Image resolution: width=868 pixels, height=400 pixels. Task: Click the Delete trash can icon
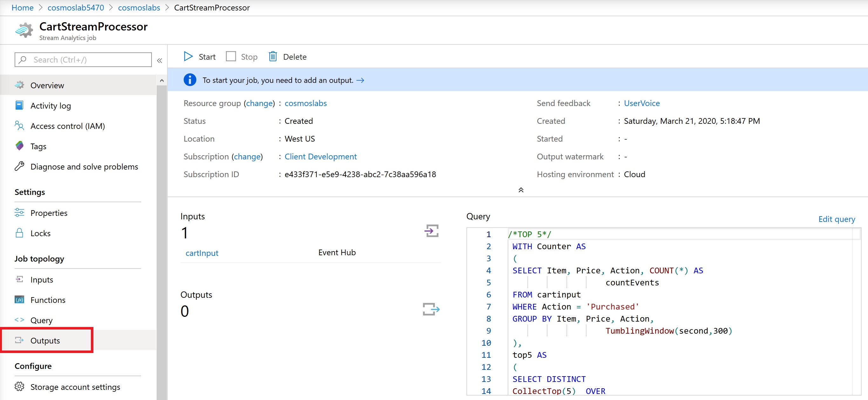(x=273, y=57)
